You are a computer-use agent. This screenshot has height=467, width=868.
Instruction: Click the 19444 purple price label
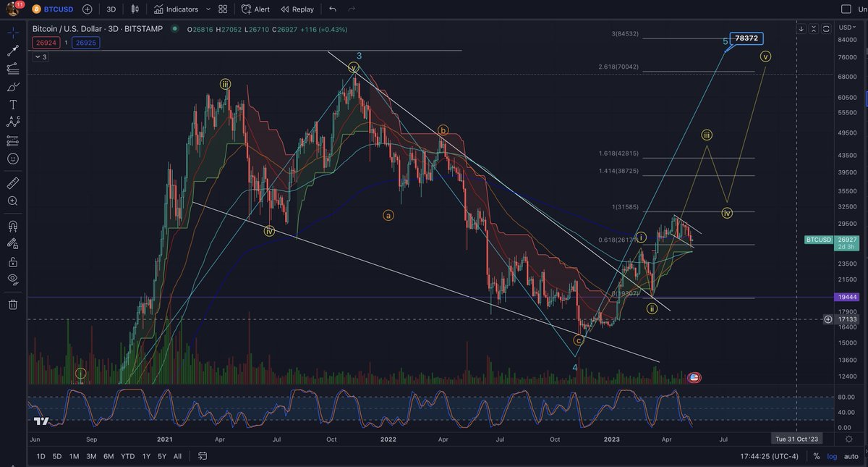[845, 297]
